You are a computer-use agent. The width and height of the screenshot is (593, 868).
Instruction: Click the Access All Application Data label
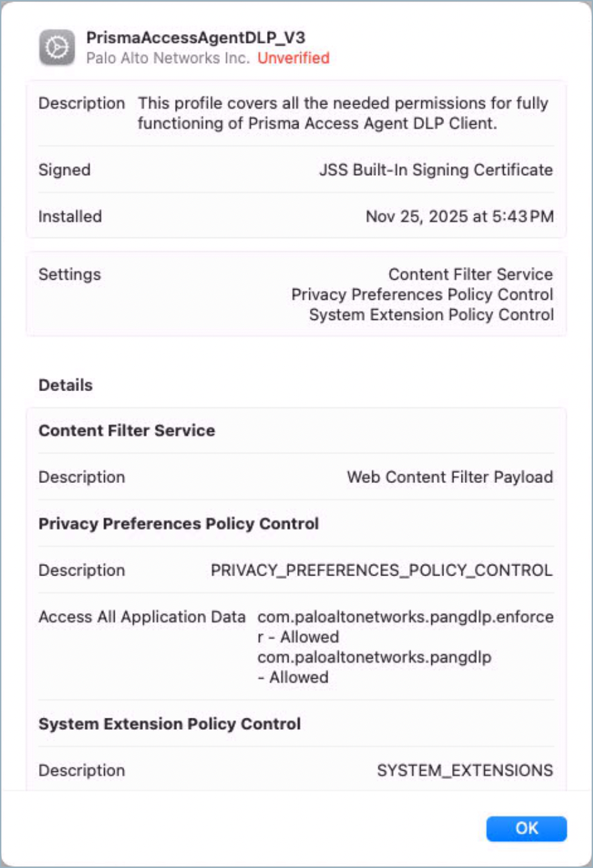142,617
